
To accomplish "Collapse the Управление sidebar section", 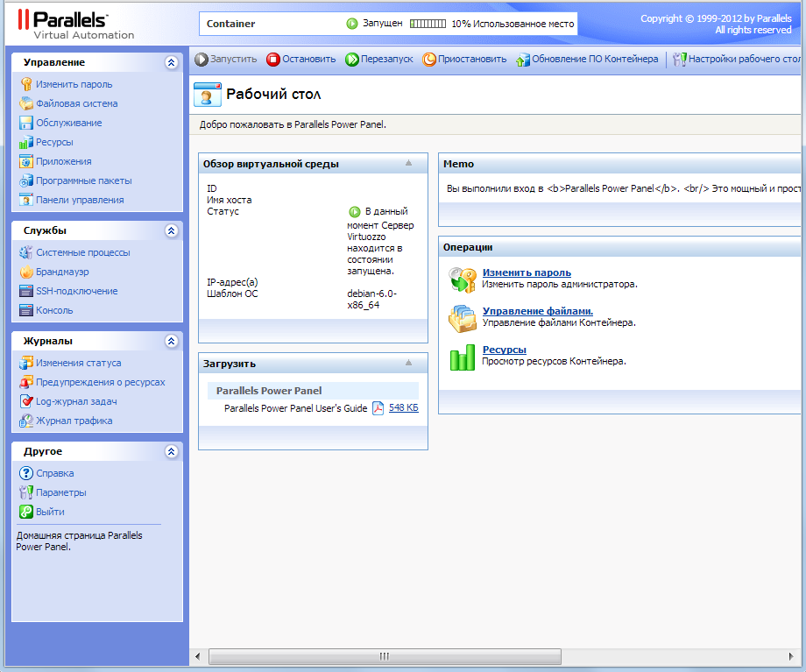I will coord(171,63).
